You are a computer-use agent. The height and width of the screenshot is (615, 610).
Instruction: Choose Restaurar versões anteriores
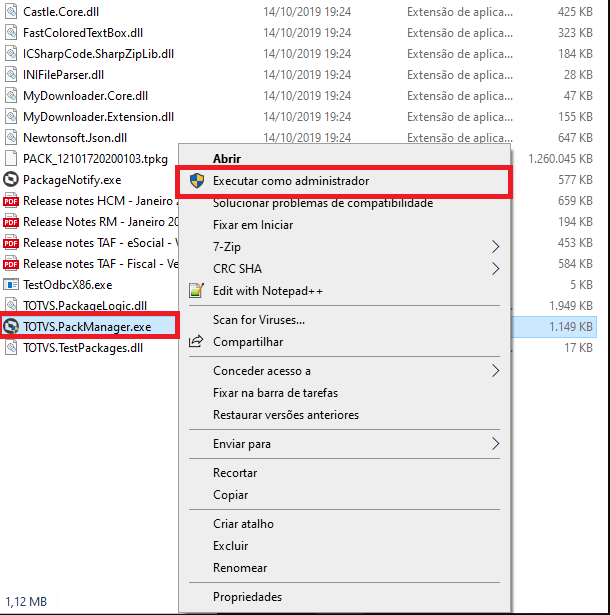point(286,415)
